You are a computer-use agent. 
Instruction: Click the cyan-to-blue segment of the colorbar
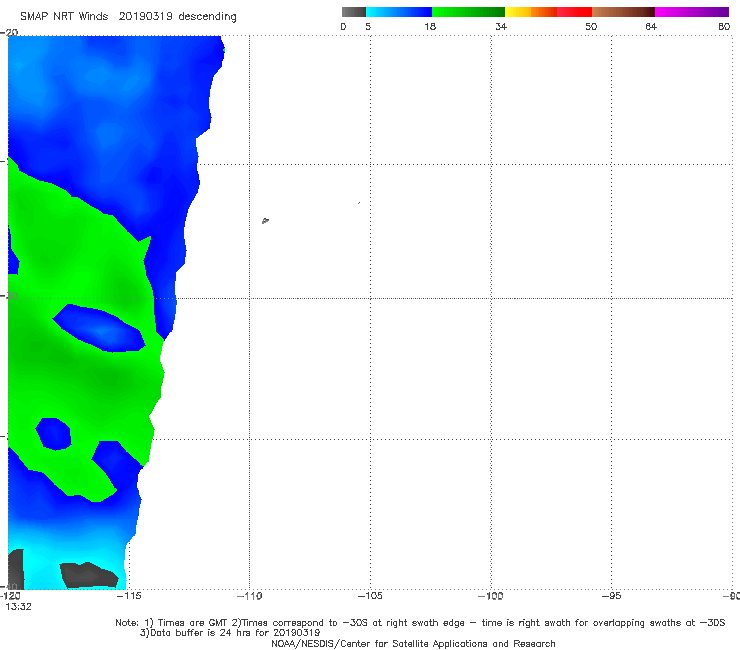click(x=399, y=12)
